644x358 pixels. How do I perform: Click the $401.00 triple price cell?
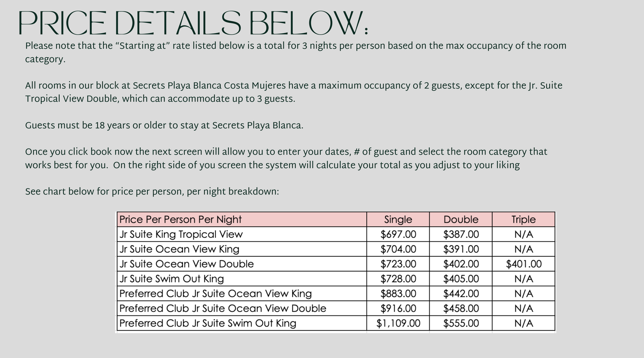click(x=524, y=264)
